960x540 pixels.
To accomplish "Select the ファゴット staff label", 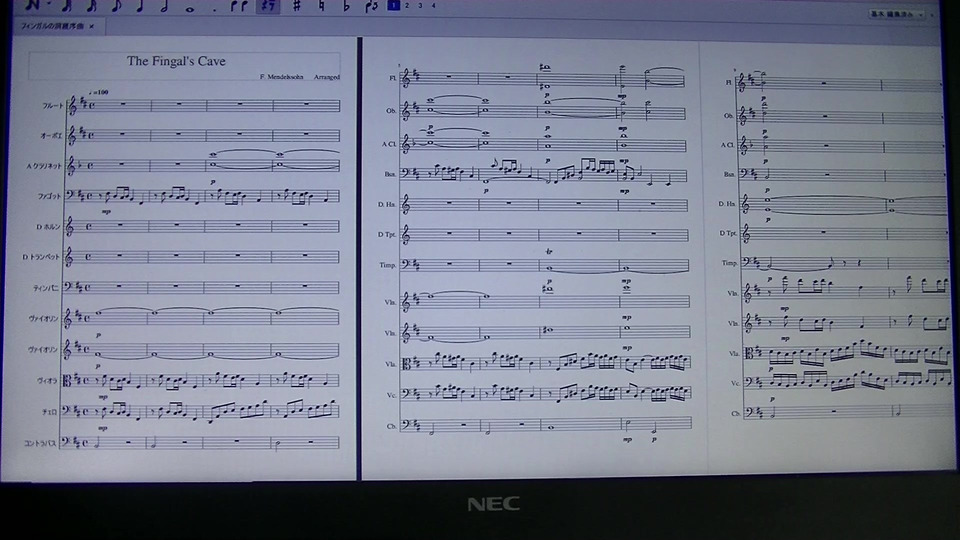I will tap(48, 197).
